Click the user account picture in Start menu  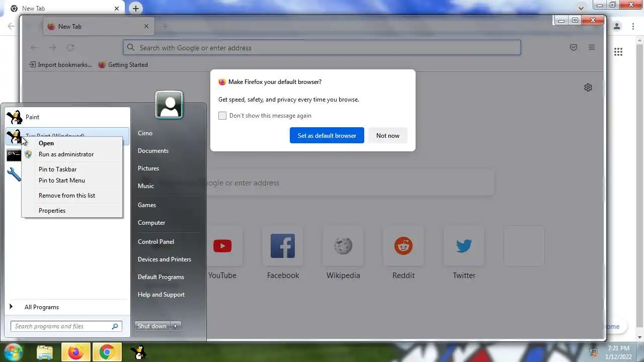pos(169,105)
